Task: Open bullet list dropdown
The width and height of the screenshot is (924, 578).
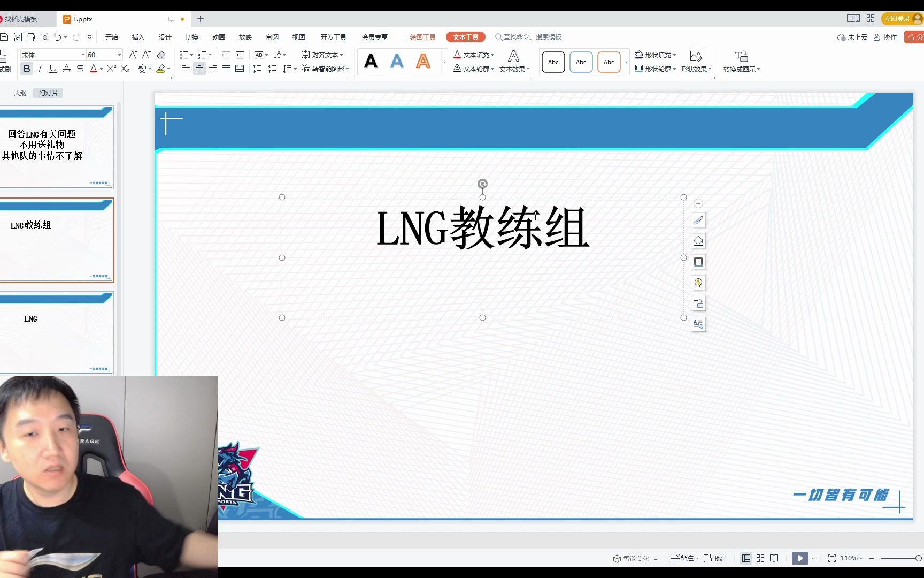Action: tap(191, 55)
